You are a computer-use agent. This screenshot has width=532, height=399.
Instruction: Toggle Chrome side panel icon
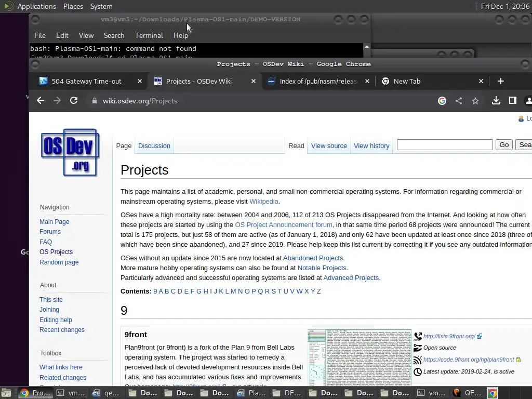(513, 100)
